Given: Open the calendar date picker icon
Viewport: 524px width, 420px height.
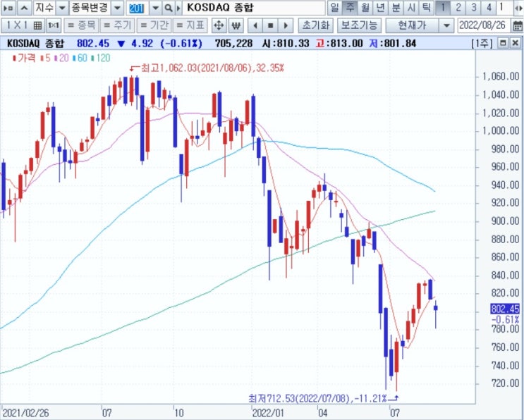Looking at the screenshot, I should (x=518, y=25).
